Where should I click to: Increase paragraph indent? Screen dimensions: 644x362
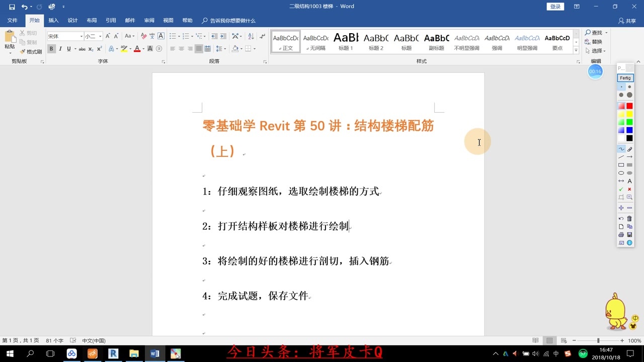tap(223, 36)
